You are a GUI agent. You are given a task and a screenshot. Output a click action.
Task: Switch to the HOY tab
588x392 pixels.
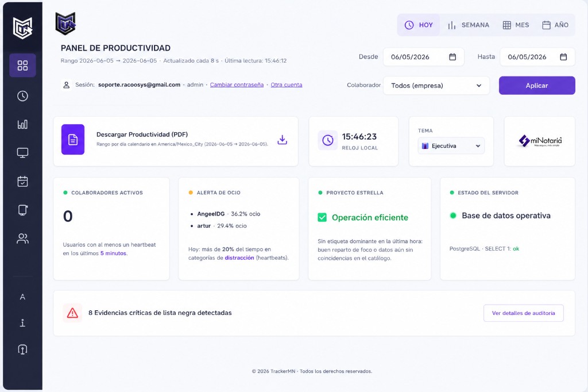coord(419,25)
